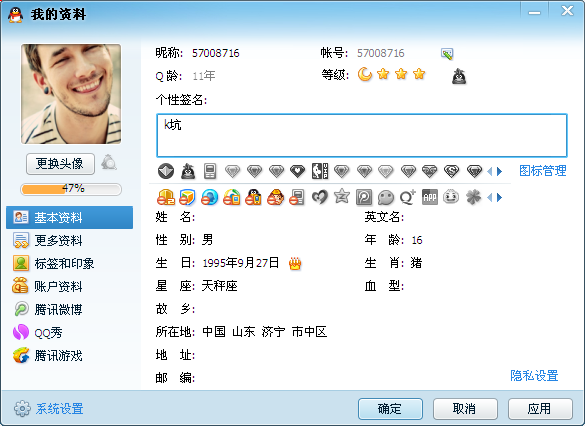This screenshot has height=426, width=585.
Task: Click the gray avatar decoration icon beside 更换头像
Action: [109, 163]
